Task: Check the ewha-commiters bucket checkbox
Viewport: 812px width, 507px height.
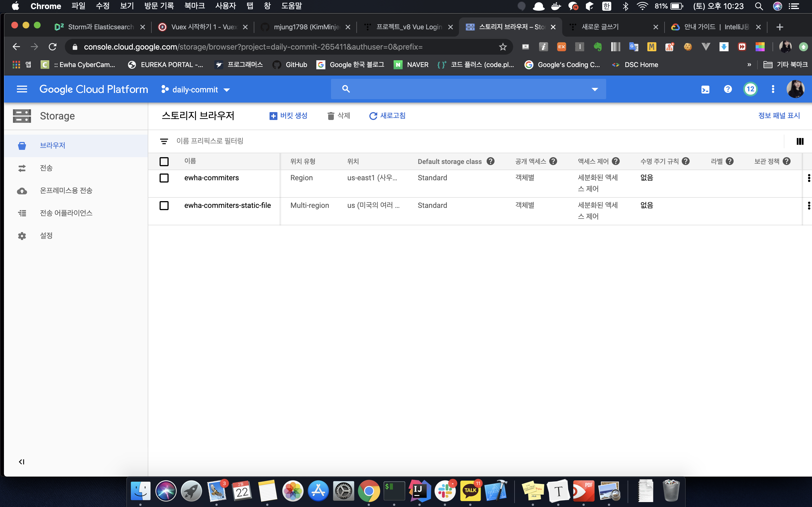Action: (164, 178)
